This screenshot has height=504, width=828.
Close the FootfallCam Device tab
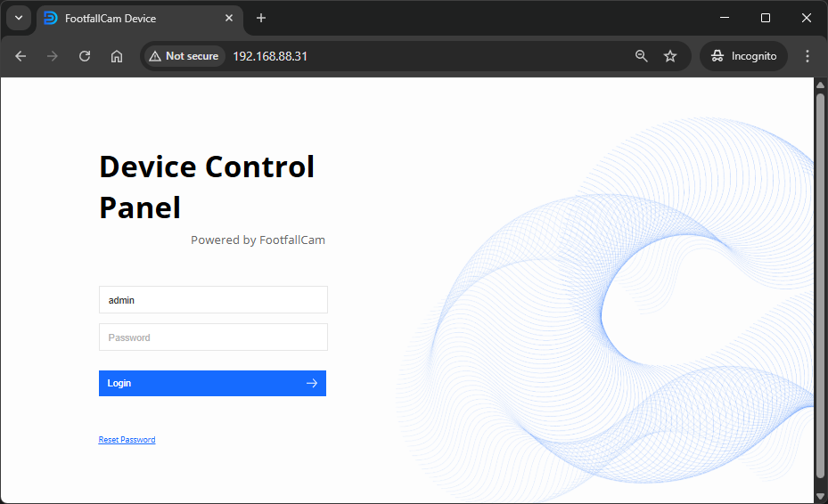point(229,18)
